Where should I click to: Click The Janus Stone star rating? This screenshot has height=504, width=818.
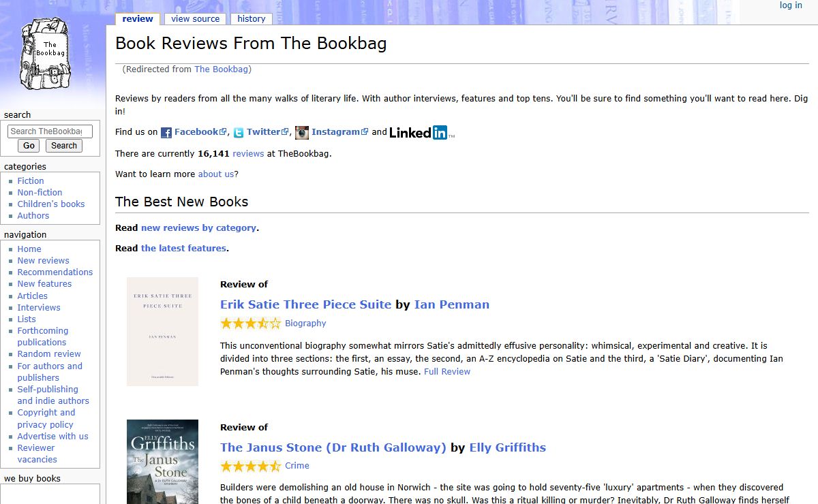(x=250, y=467)
